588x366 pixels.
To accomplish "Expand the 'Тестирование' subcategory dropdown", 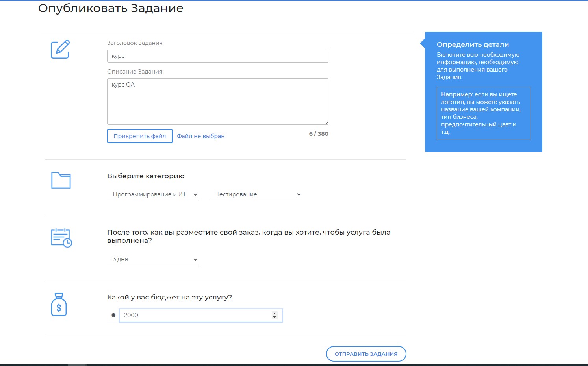I will click(256, 194).
